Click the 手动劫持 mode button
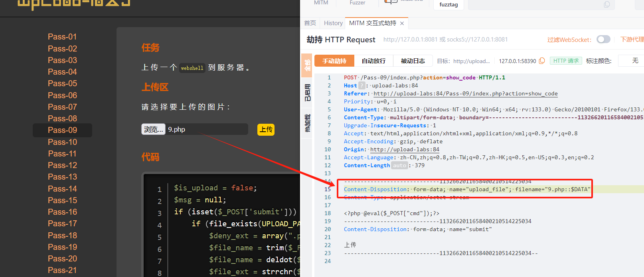The image size is (644, 277). click(x=334, y=61)
